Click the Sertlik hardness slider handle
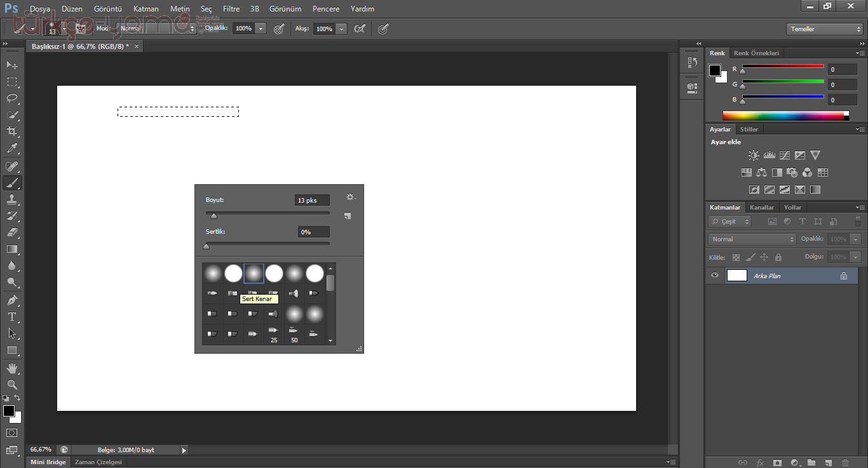Screen dimensions: 868x468 206,246
